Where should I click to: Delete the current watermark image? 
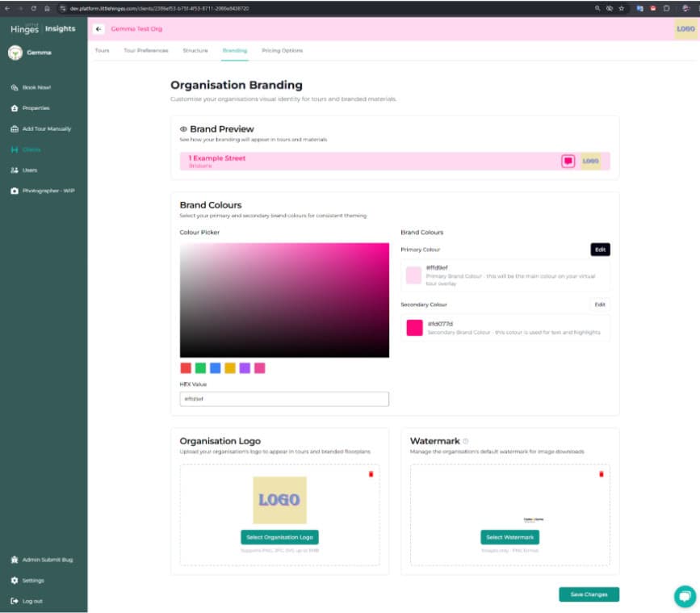pyautogui.click(x=601, y=475)
